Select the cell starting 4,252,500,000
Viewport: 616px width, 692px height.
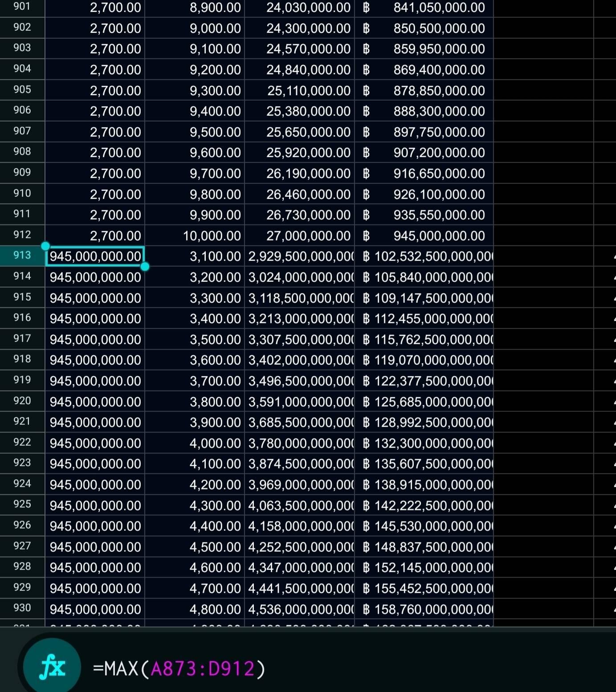click(299, 546)
